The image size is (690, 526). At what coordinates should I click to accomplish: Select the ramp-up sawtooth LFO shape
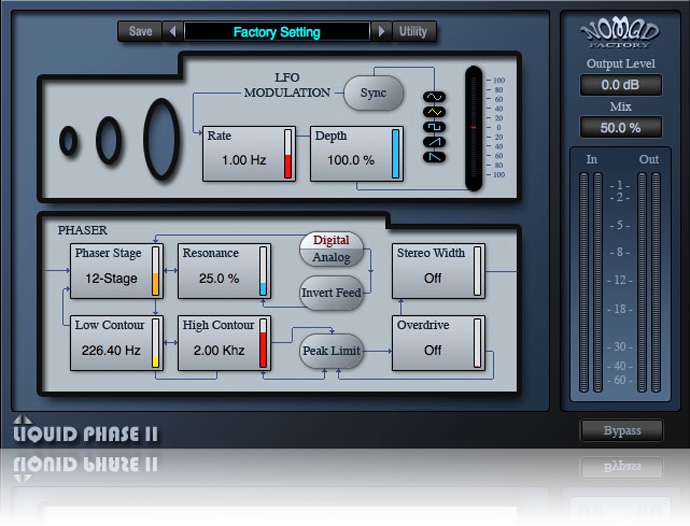(435, 142)
